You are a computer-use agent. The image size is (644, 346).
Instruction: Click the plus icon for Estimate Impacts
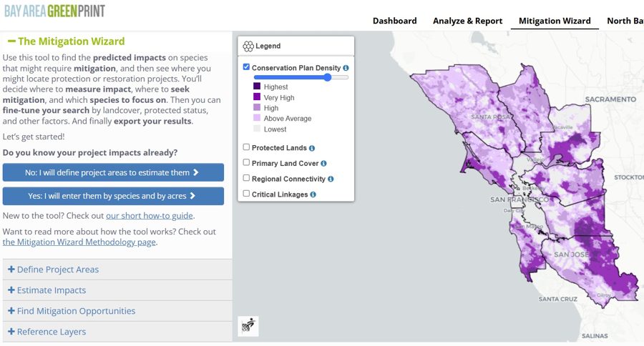tap(11, 290)
